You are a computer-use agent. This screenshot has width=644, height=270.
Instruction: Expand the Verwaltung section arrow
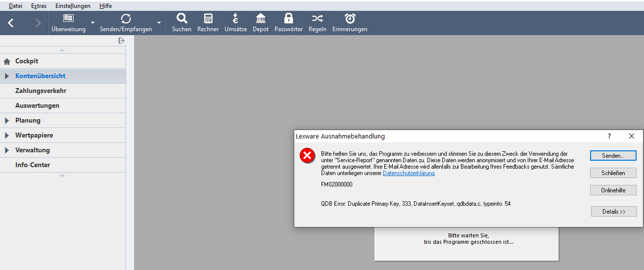click(7, 150)
